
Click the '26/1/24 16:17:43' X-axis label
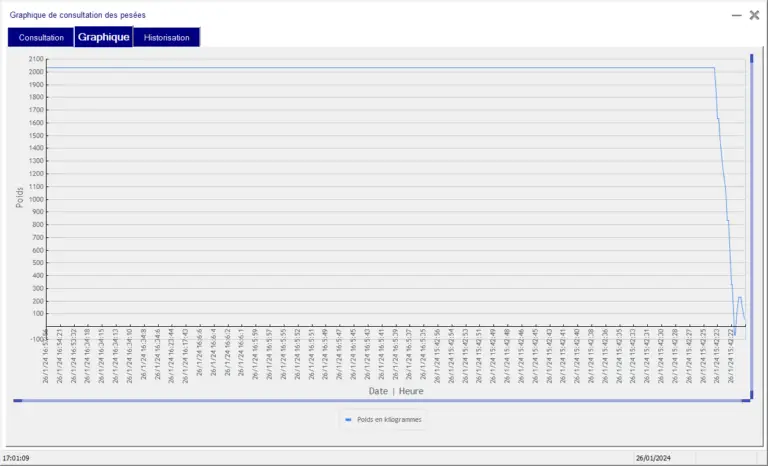[x=185, y=356]
